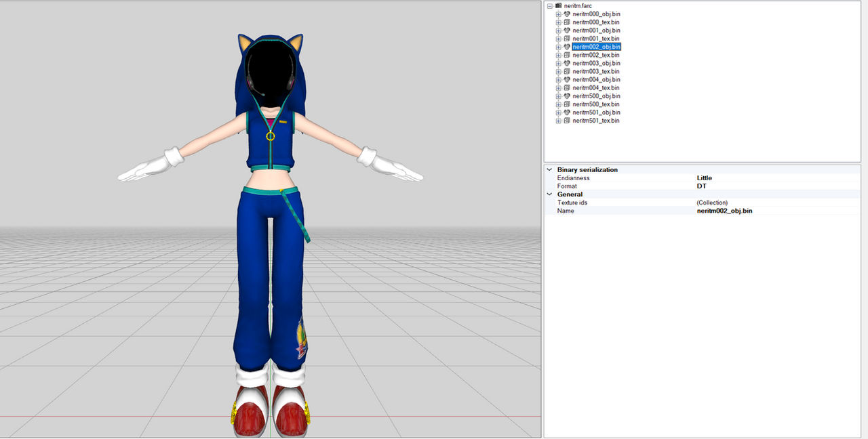Screen dimensions: 868x439
Task: Select the Endianness property row
Action: click(703, 178)
